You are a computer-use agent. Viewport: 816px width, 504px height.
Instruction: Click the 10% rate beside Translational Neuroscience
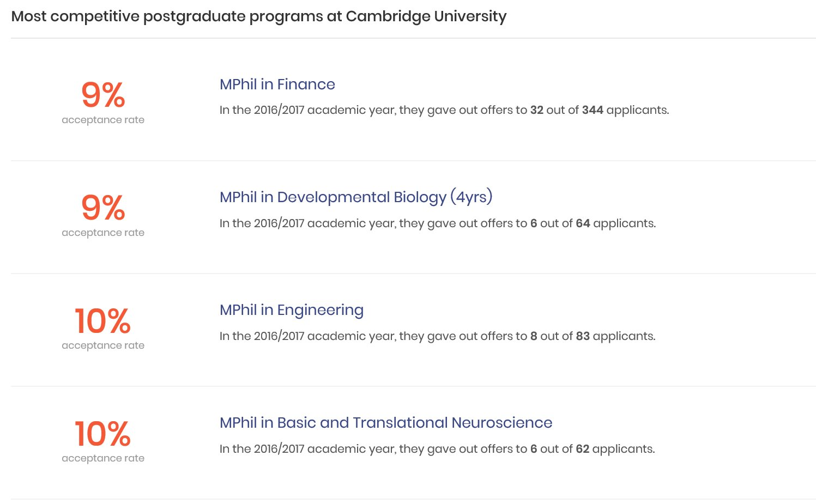coord(103,433)
